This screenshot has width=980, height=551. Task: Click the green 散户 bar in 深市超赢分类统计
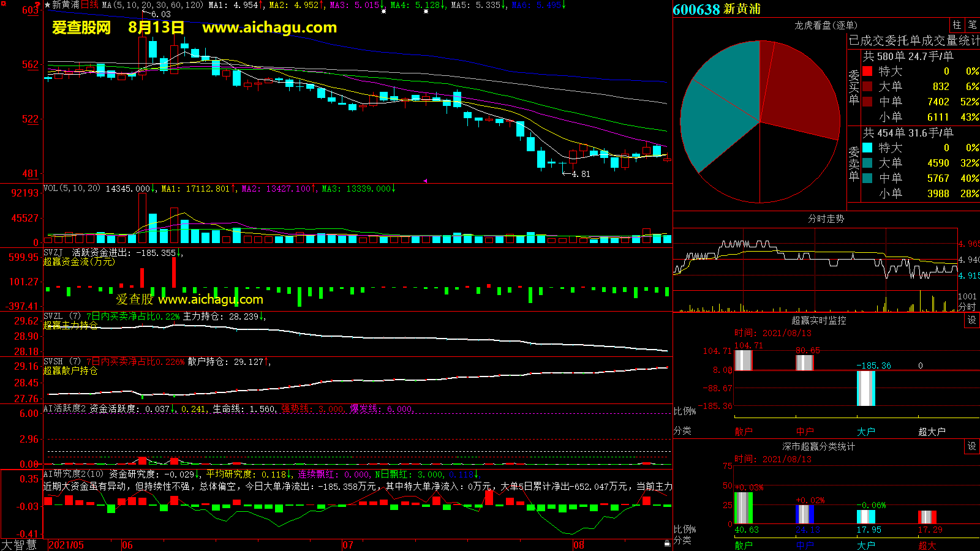coord(743,508)
